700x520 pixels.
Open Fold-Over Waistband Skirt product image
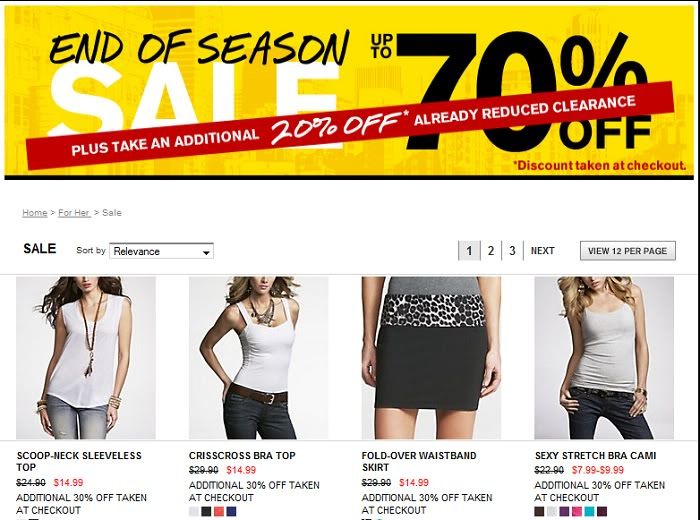[431, 358]
